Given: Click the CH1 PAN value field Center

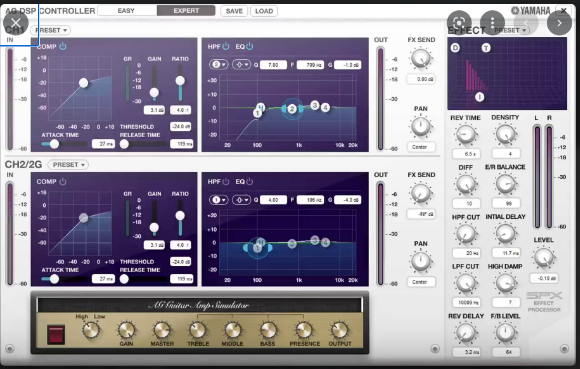Looking at the screenshot, I should (x=421, y=147).
